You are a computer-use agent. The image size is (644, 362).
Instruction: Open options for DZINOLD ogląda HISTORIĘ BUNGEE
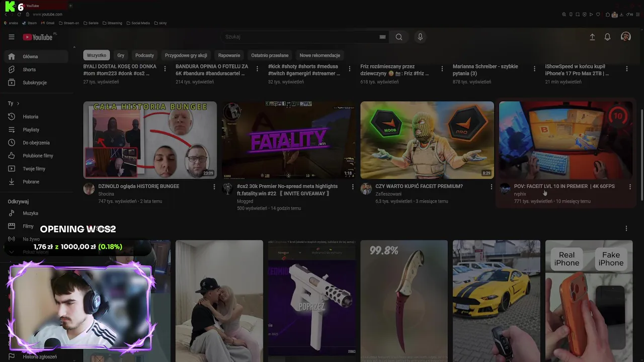[214, 187]
